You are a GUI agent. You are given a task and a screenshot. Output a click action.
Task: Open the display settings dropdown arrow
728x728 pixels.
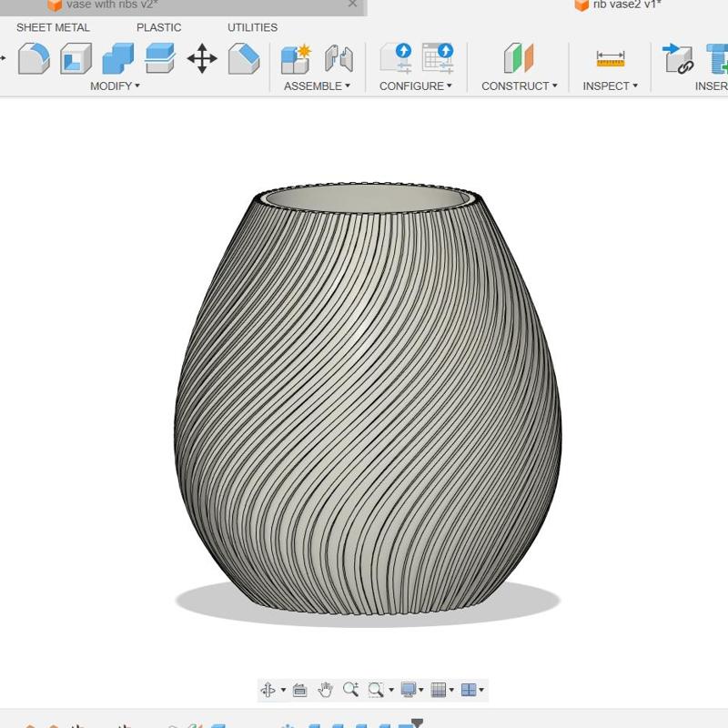[x=420, y=689]
